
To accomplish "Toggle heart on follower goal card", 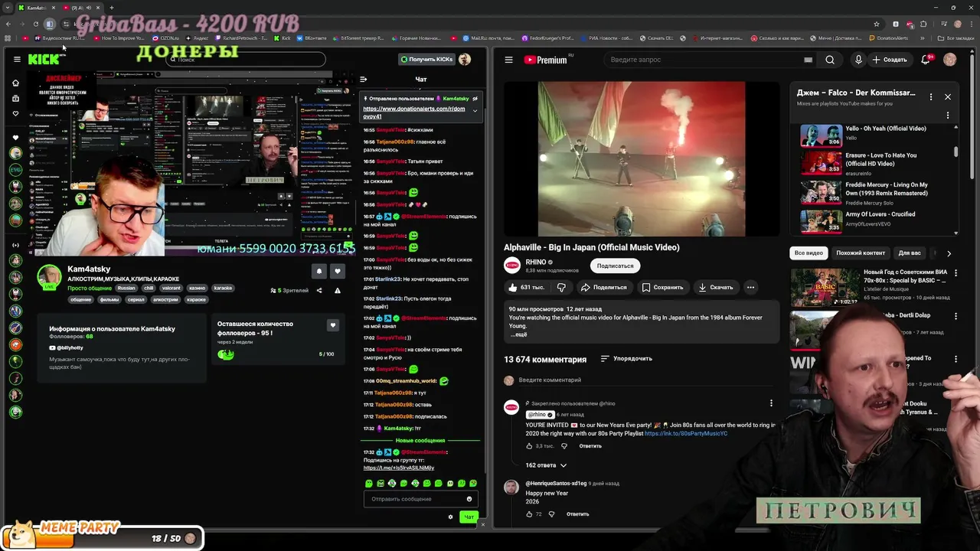I will pyautogui.click(x=332, y=325).
